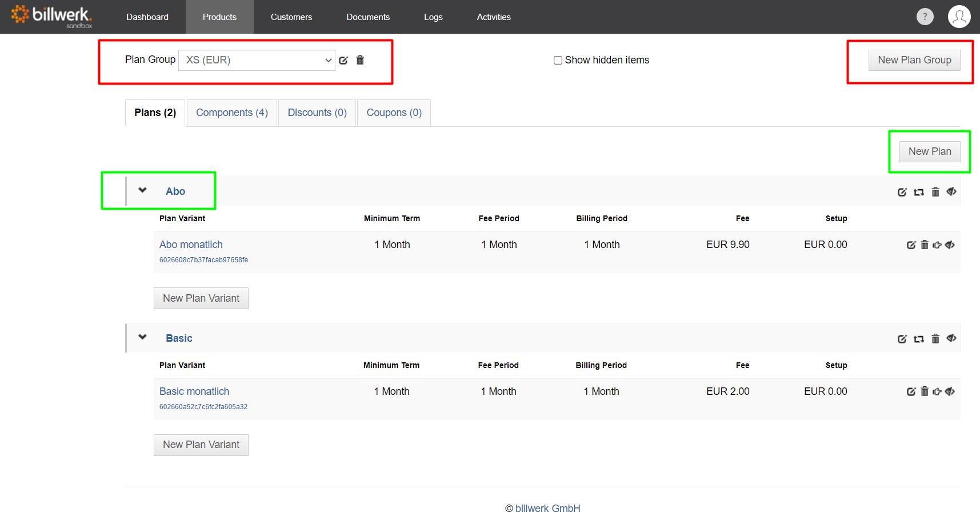Screen dimensions: 980x516
Task: Click the New Plan button
Action: pyautogui.click(x=930, y=151)
